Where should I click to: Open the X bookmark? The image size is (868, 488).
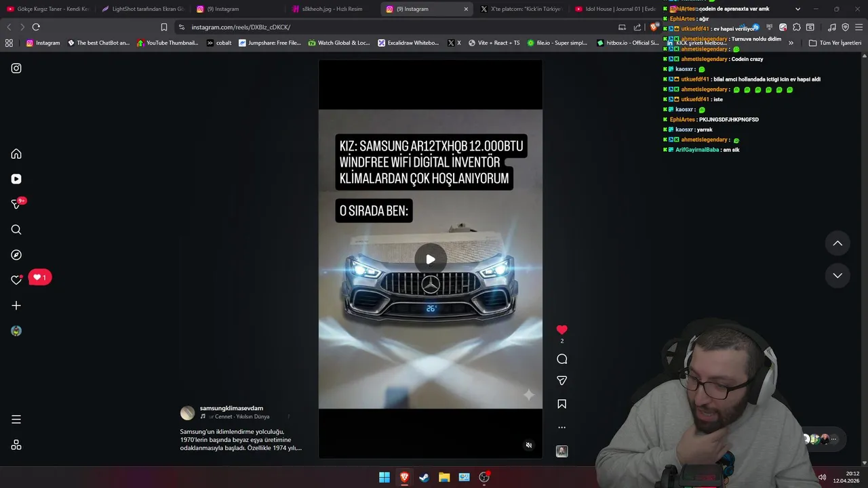point(454,43)
